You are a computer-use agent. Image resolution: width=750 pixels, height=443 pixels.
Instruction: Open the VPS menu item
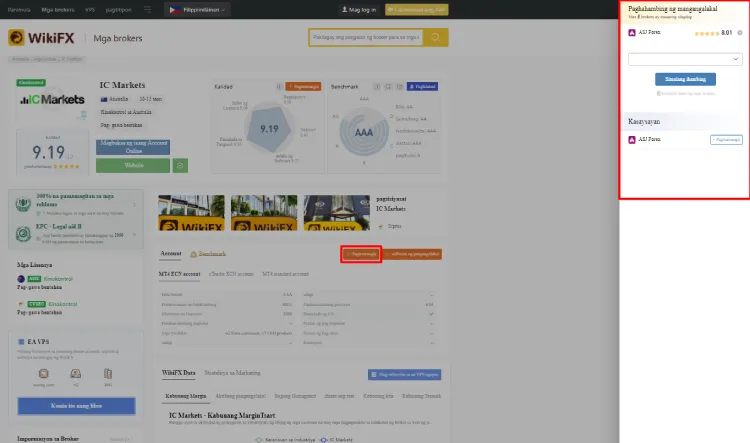click(90, 10)
